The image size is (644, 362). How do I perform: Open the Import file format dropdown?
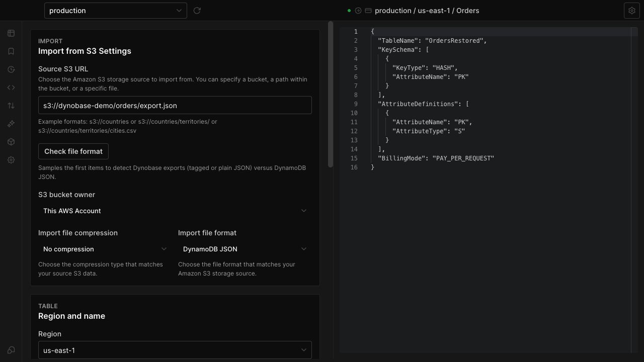245,249
